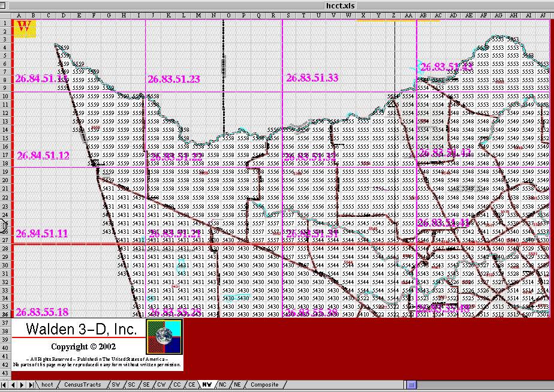Click the select-all corner of the grid
This screenshot has width=554, height=392.
coord(5,15)
